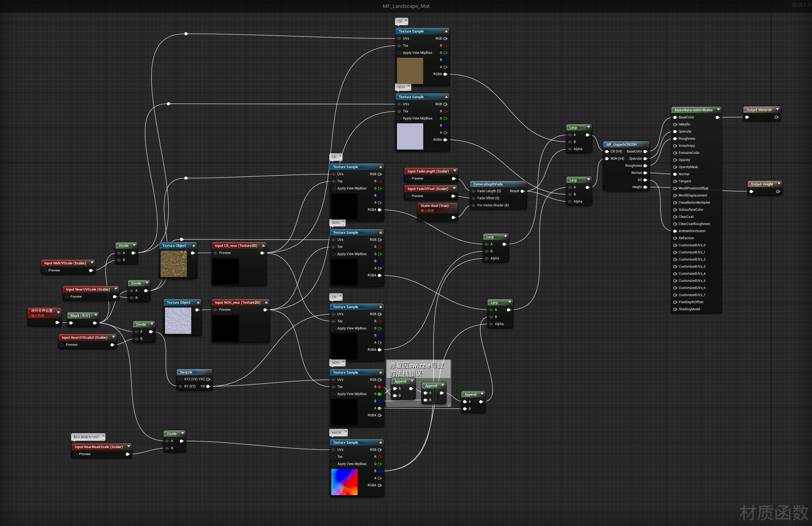Image resolution: width=812 pixels, height=526 pixels.
Task: Click the colorful MASK texture thumbnail
Action: click(x=344, y=482)
